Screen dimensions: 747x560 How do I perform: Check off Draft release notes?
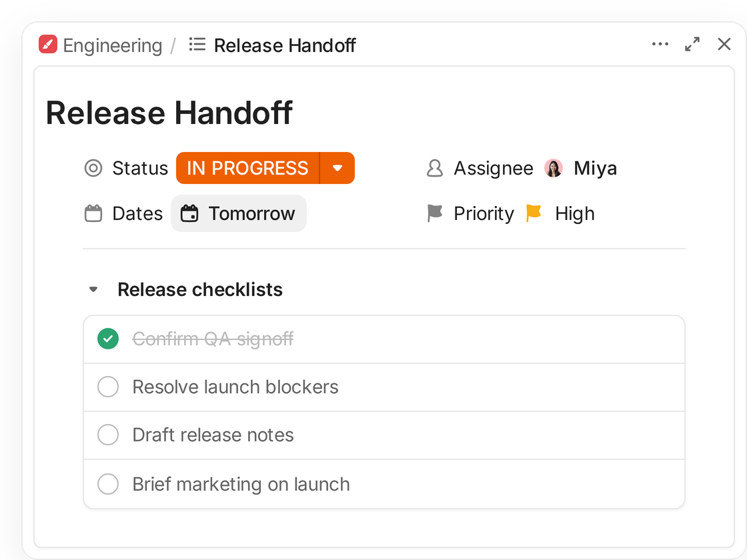pos(108,435)
